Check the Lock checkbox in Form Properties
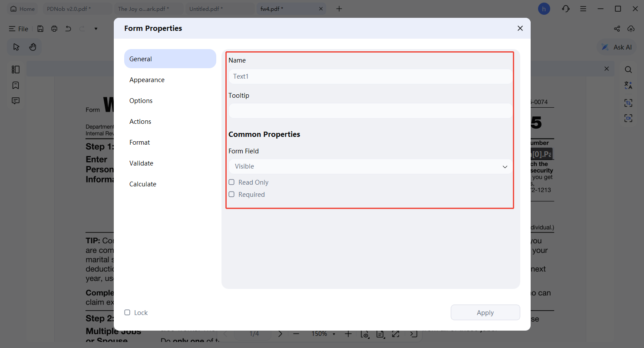This screenshot has width=644, height=348. click(x=127, y=312)
